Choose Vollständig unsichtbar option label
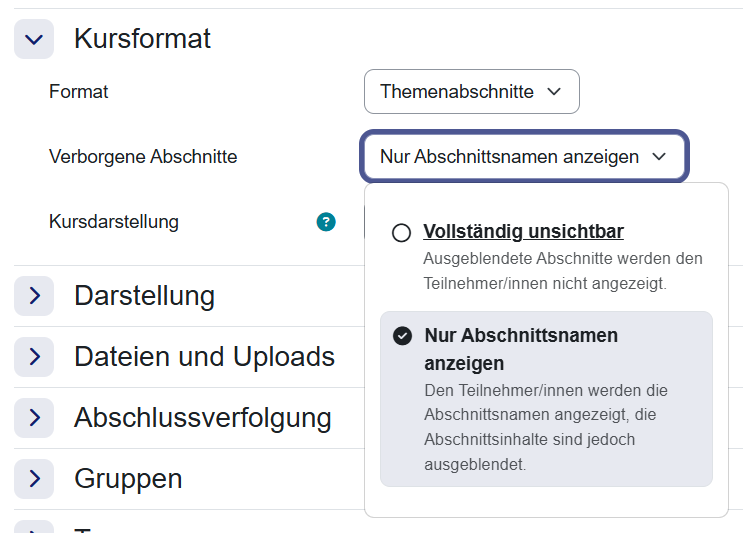 click(x=523, y=232)
